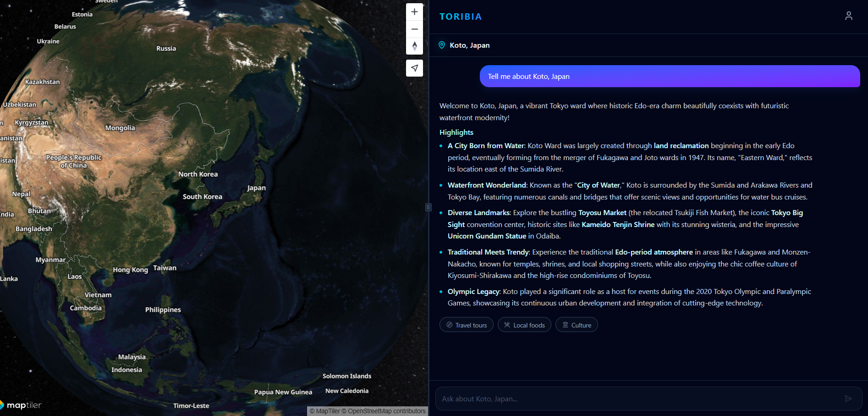
Task: Click the location pin next to Koto, Japan
Action: point(442,45)
